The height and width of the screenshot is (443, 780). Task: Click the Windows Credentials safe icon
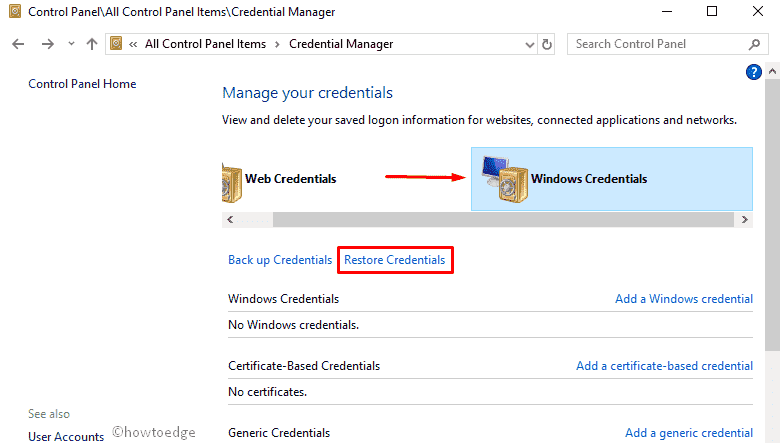[504, 179]
